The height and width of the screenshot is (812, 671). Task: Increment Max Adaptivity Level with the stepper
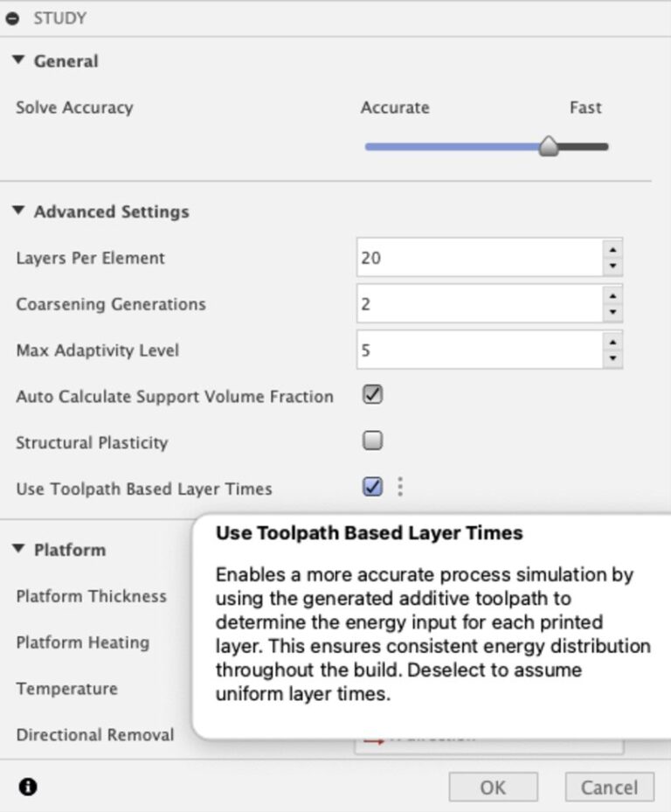(x=613, y=343)
